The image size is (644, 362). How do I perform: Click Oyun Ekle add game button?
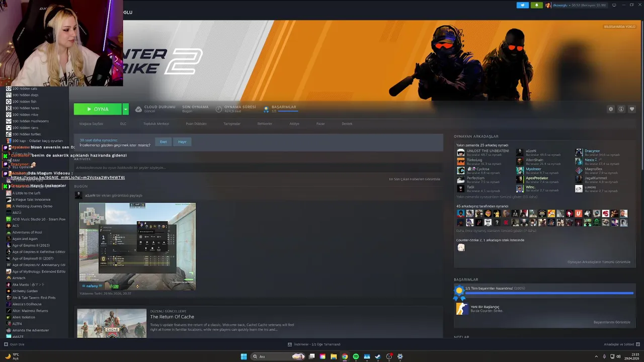click(x=14, y=344)
